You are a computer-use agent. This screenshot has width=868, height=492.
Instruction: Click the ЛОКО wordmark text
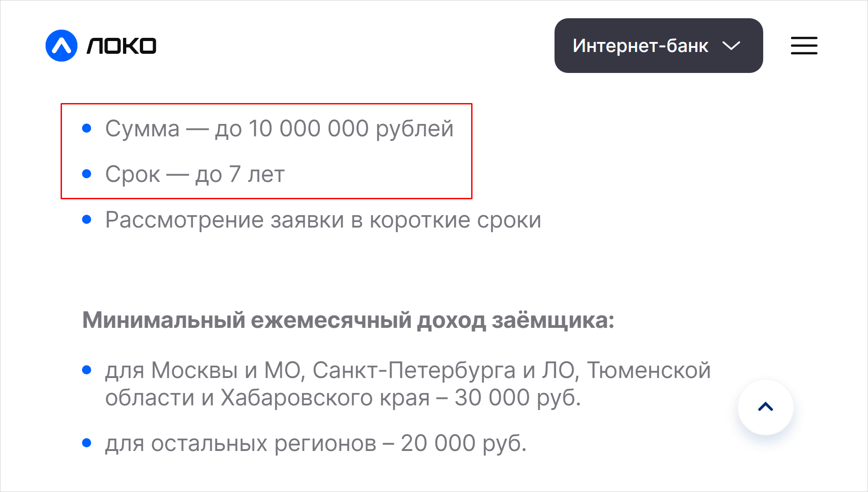[122, 46]
